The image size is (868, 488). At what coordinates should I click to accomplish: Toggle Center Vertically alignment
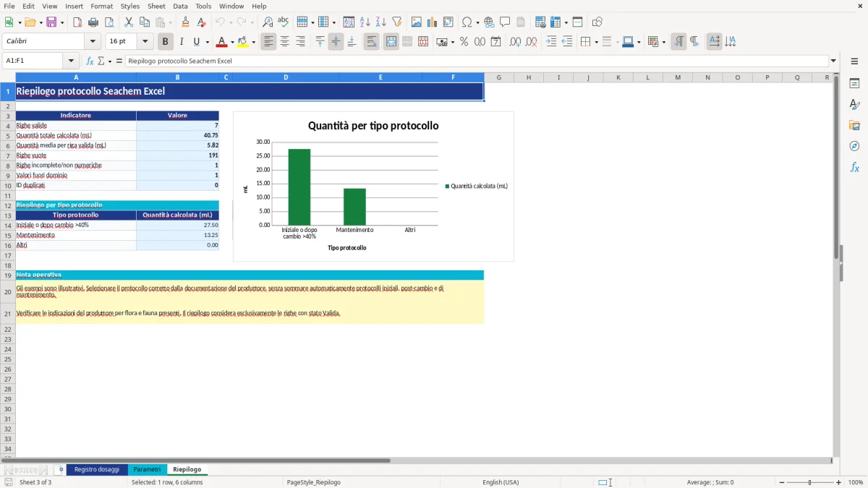tap(336, 42)
